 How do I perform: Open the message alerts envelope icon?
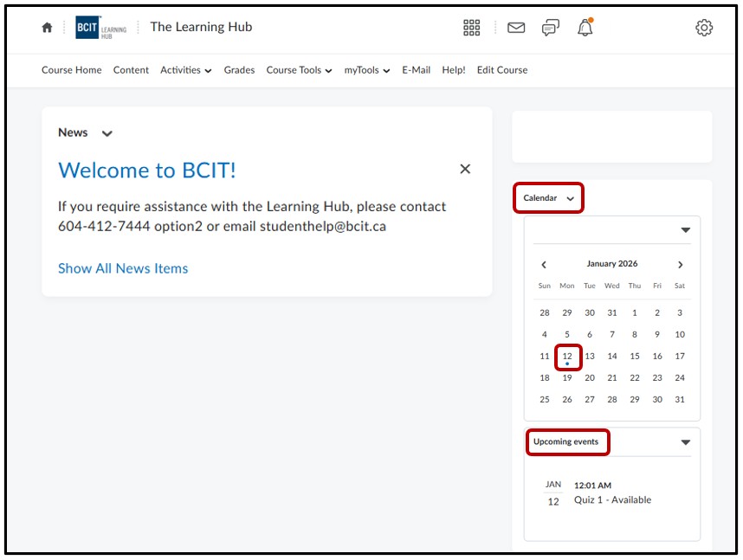(x=516, y=28)
